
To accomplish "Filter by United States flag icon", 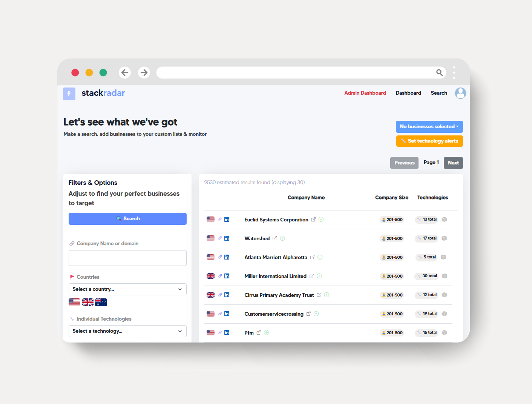I will point(74,302).
